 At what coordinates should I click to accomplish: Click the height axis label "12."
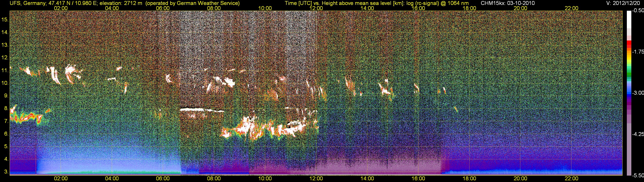tap(5, 58)
